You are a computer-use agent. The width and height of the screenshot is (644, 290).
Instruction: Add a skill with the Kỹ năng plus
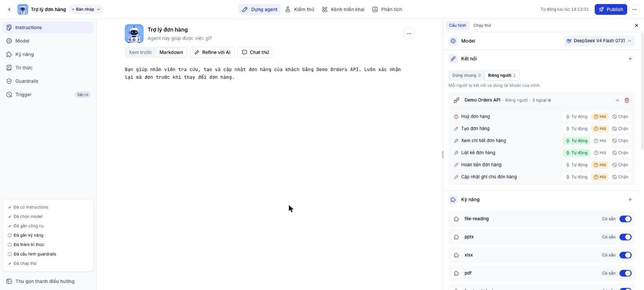pyautogui.click(x=630, y=200)
